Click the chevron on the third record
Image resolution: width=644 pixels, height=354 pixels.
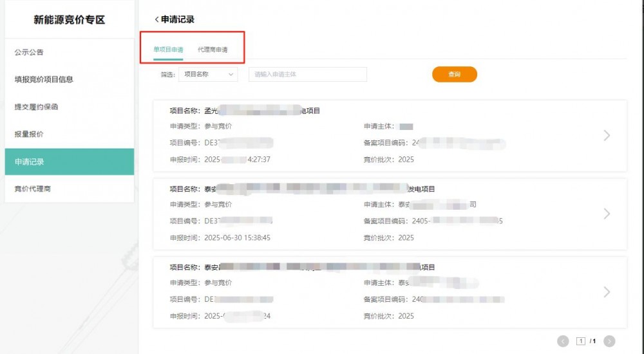(607, 292)
